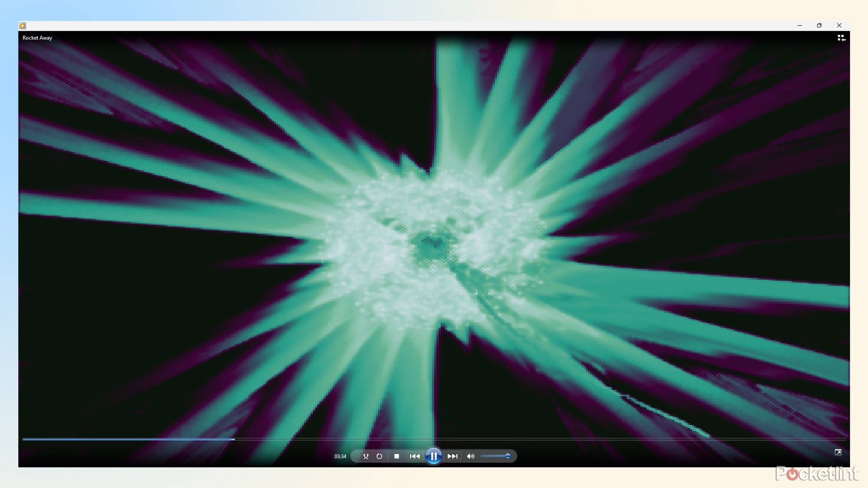Enter full screen mode via corner icon
Screen dimensions: 868x488
click(x=838, y=452)
